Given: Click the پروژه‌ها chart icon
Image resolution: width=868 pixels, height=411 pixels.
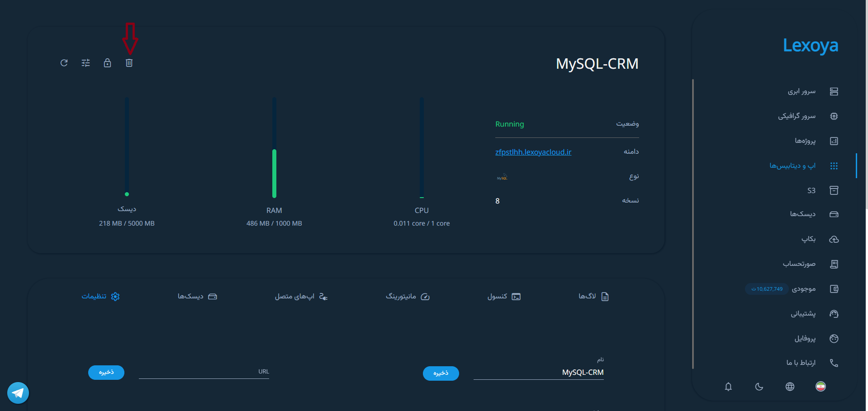Looking at the screenshot, I should click(x=834, y=141).
